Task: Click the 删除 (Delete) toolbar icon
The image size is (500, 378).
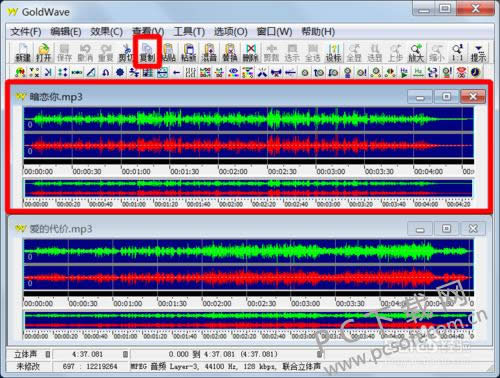Action: point(251,53)
